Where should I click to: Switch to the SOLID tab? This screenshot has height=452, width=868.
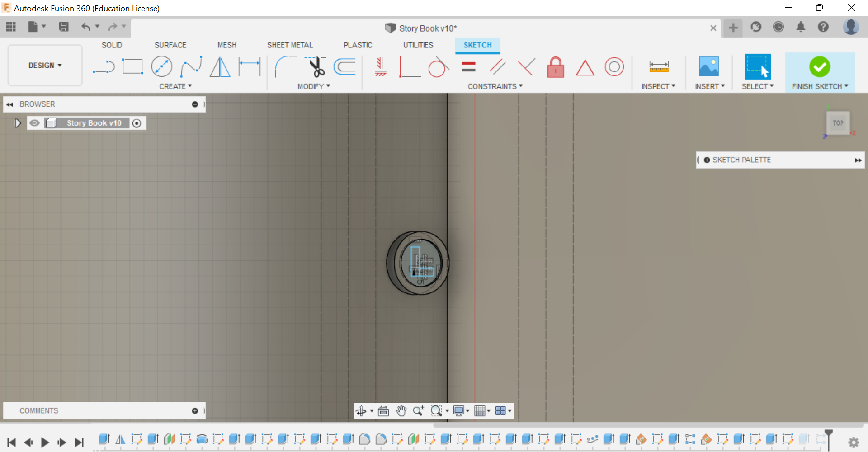(x=112, y=45)
